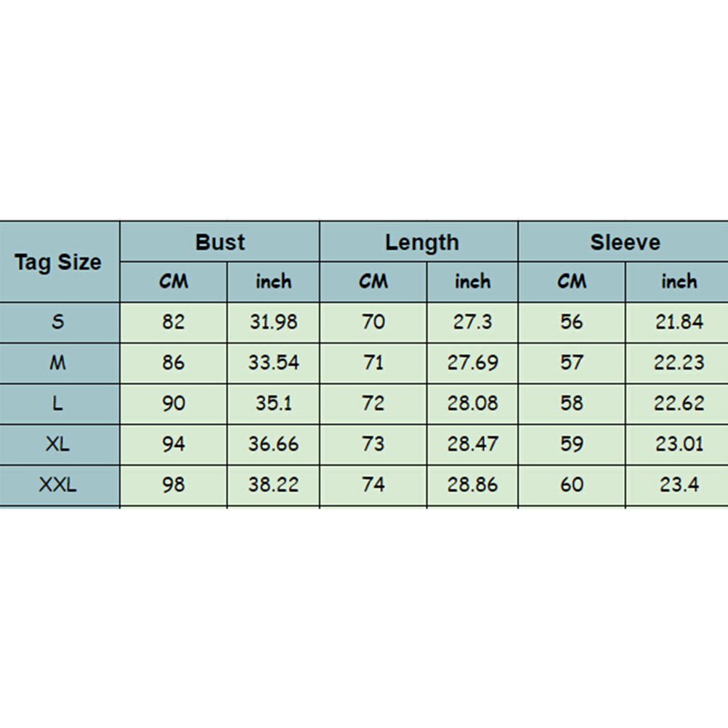Select the 56 sleeve CM cell
This screenshot has height=728, width=728.
(572, 322)
